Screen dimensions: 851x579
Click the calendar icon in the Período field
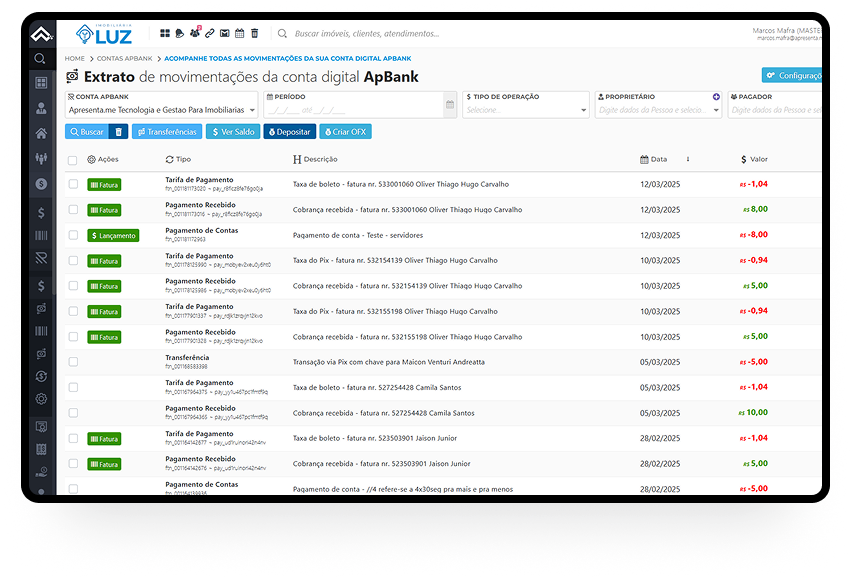point(450,104)
